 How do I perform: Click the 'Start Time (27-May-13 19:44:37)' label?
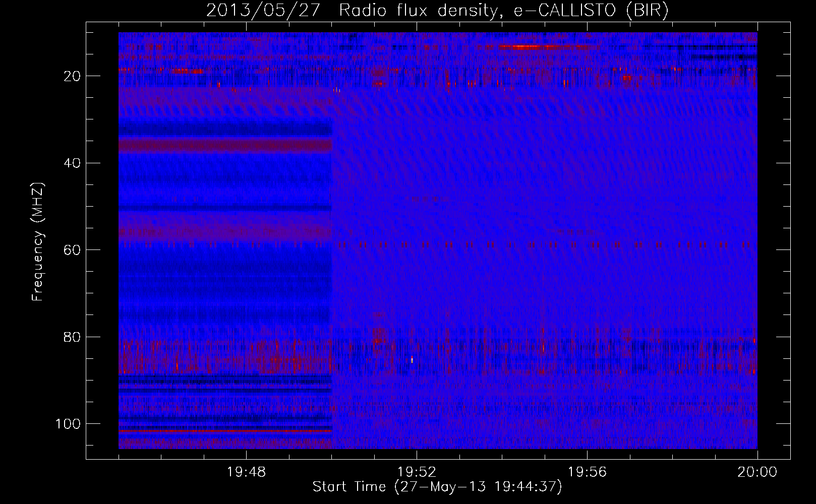(x=437, y=487)
